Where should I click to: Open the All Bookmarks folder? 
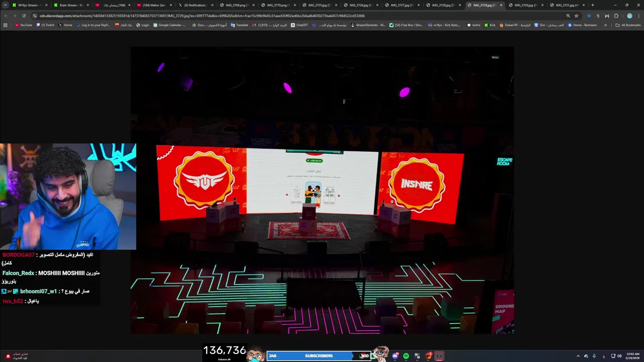[x=628, y=25]
